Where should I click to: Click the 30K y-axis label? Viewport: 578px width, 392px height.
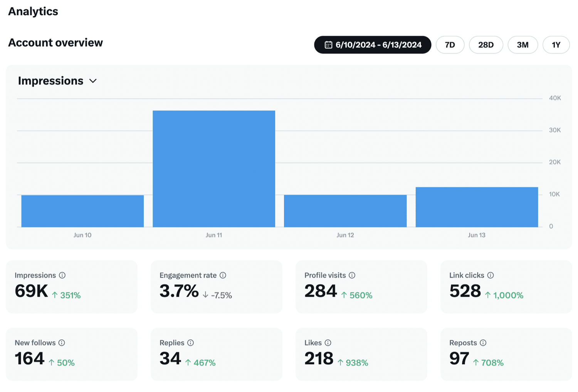[555, 130]
